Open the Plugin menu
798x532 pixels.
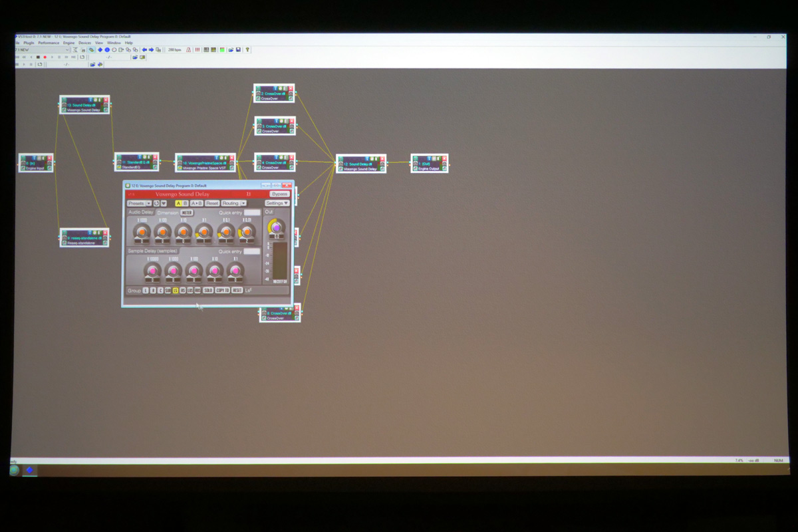click(29, 43)
